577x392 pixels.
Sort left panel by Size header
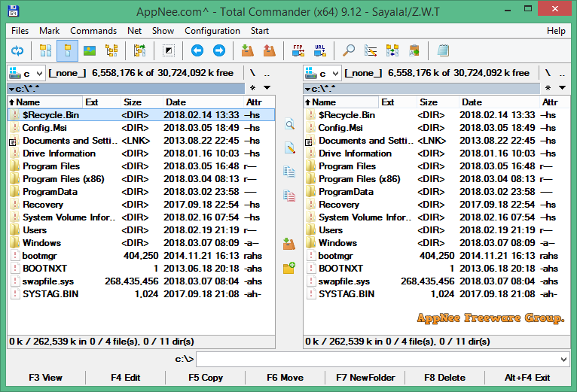[142, 102]
